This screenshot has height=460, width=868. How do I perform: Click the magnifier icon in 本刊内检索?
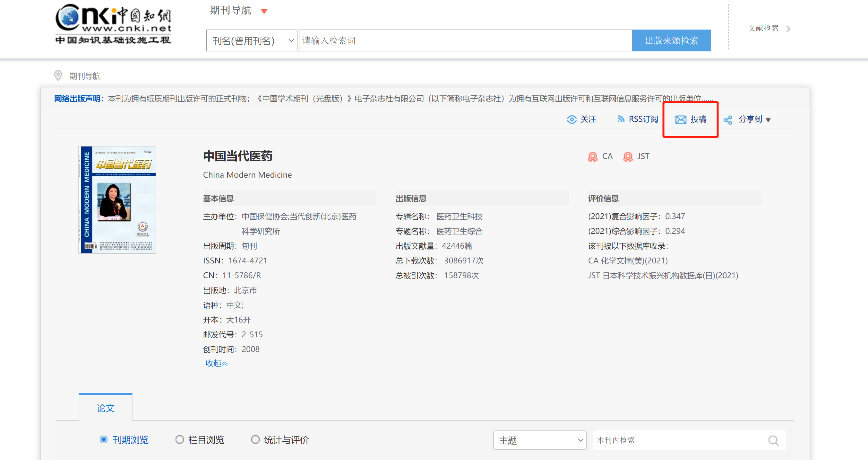pyautogui.click(x=773, y=440)
